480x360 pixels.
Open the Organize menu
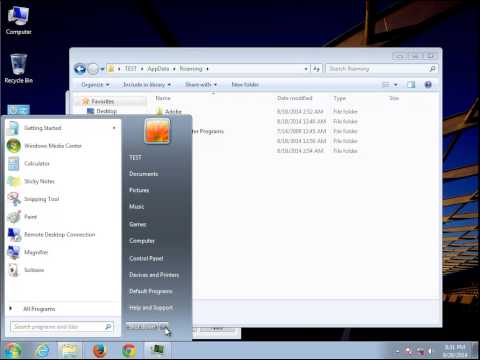[95, 85]
